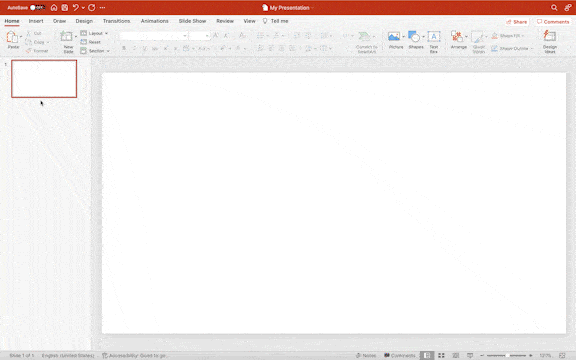Viewport: 576px width, 360px height.
Task: Expand the New Slide dropdown arrow
Action: [76, 36]
